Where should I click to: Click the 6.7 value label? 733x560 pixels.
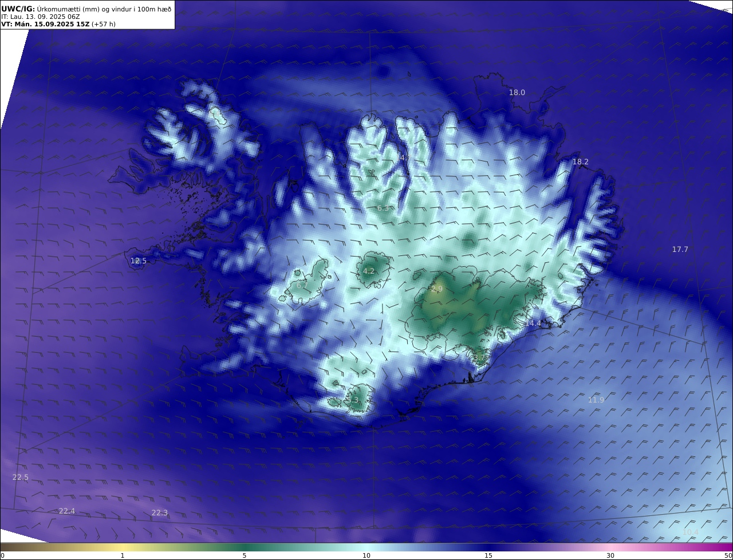click(302, 285)
